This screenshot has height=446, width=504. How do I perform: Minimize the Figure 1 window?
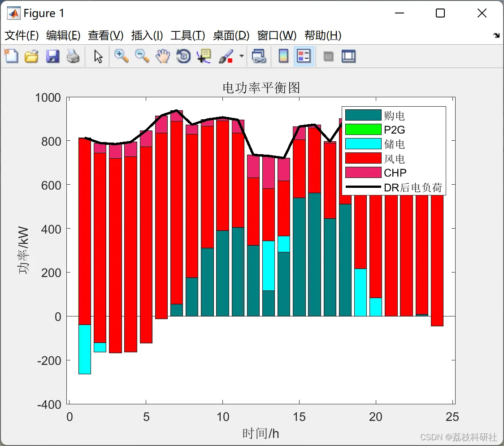(399, 13)
